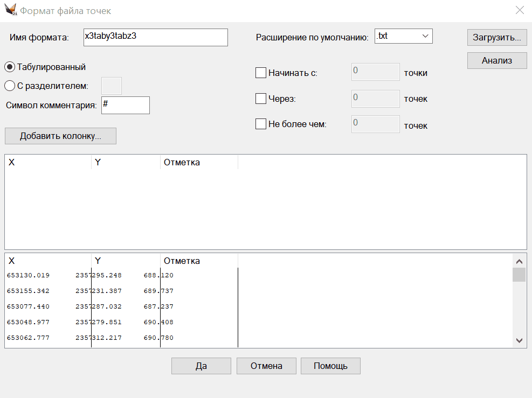Confirm with the Да button
The image size is (532, 398).
(201, 366)
